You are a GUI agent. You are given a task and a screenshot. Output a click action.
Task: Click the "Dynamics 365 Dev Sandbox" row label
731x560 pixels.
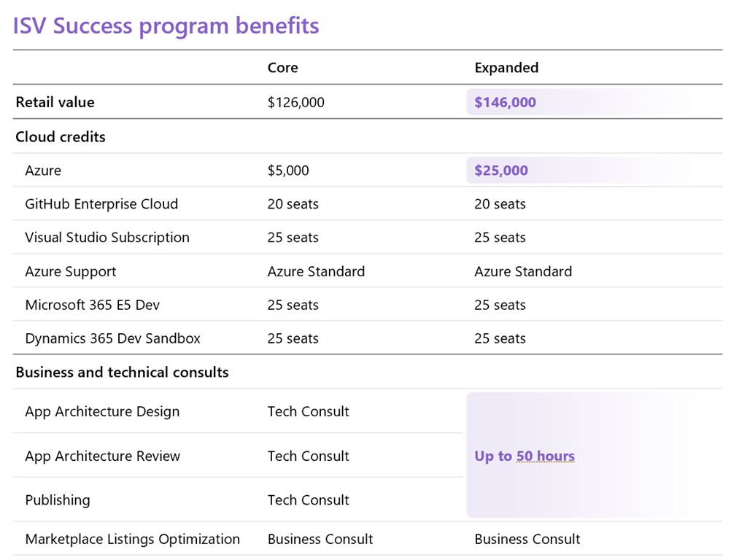point(113,338)
